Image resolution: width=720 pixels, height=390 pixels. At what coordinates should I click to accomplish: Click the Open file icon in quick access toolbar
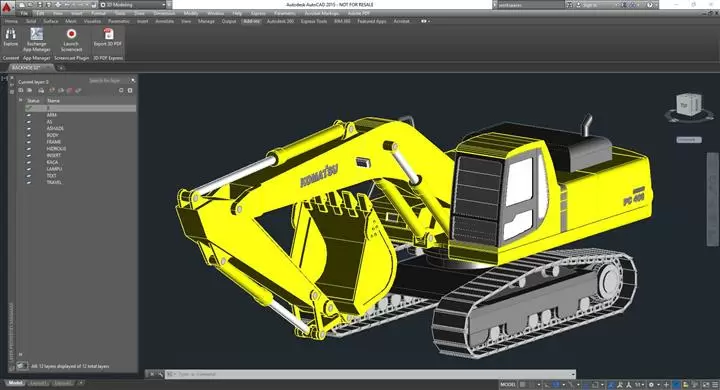click(x=29, y=5)
